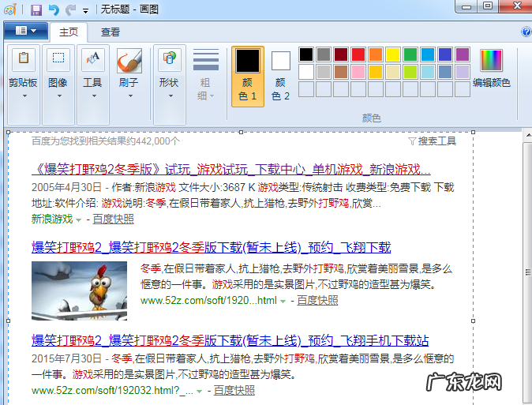
Task: Click the right-middle selection resize handle
Action: 473,321
